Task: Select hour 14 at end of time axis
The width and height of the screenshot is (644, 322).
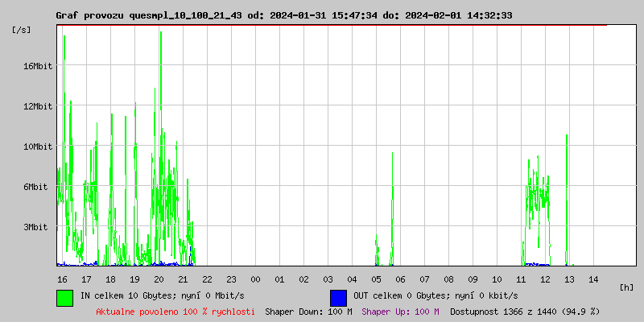Action: (593, 279)
